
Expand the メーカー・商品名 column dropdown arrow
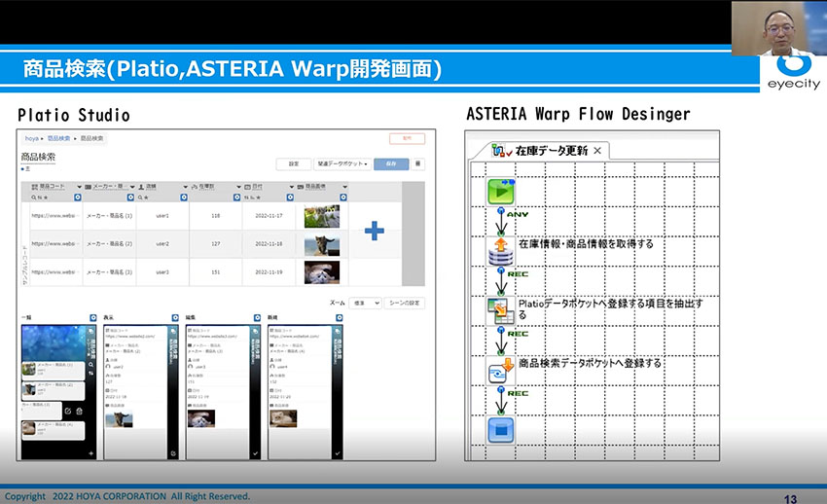pos(132,187)
